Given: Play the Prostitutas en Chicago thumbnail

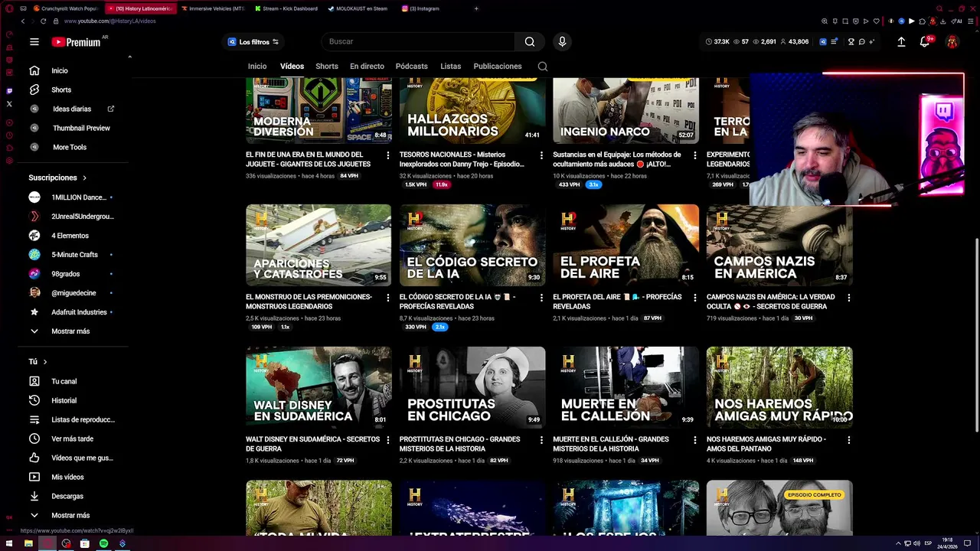Looking at the screenshot, I should 472,387.
